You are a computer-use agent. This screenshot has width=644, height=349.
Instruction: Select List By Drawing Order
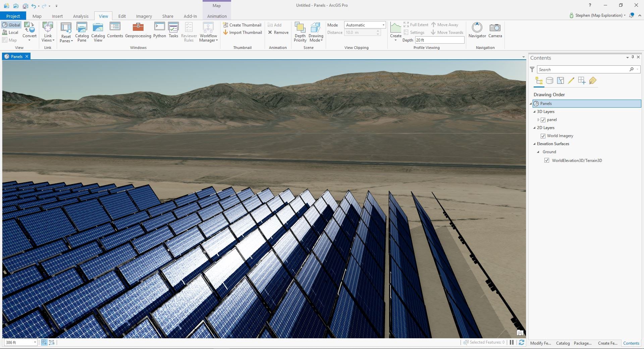tap(539, 81)
